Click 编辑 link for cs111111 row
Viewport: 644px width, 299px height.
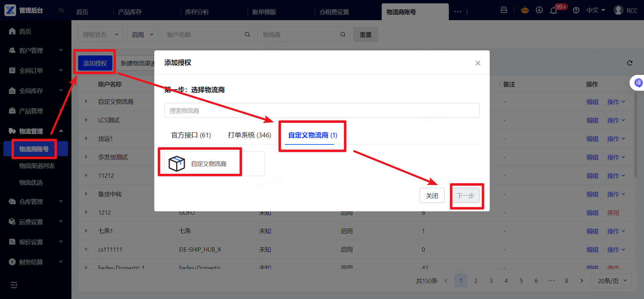tap(592, 250)
